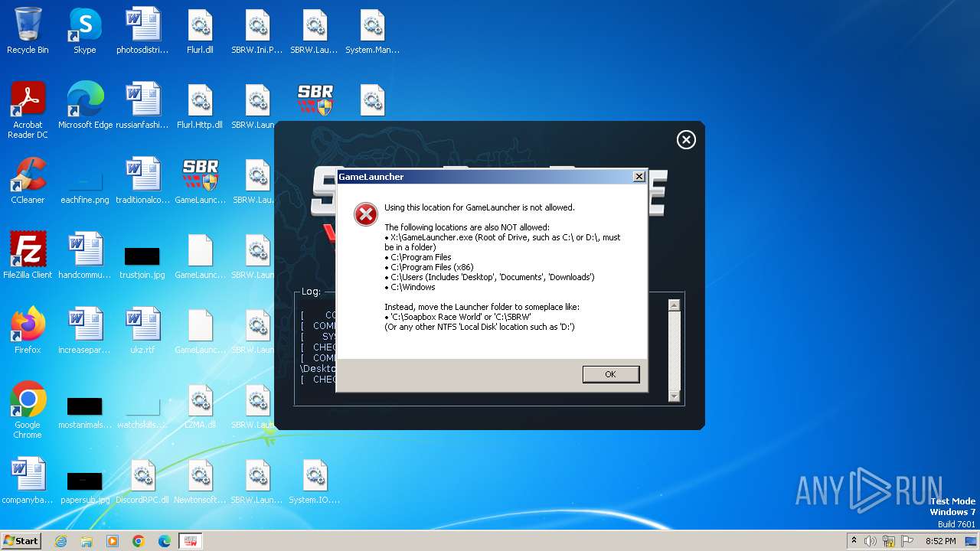Click the 8:52 PM taskbar clock
Viewport: 980px width, 551px height.
click(940, 541)
